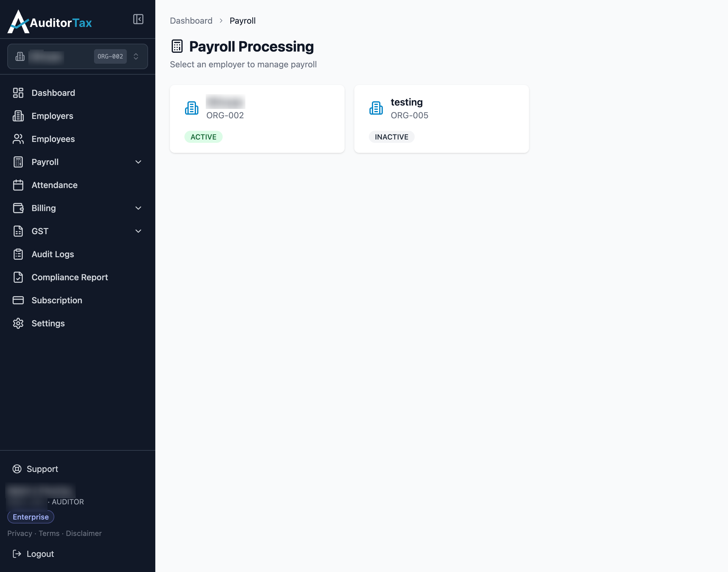Open the Terms link

click(49, 533)
